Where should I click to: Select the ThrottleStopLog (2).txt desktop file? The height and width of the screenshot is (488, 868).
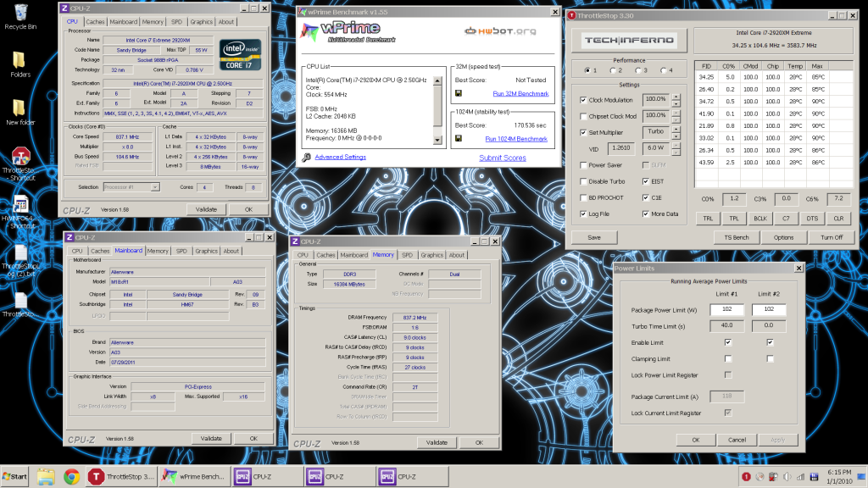[x=20, y=260]
